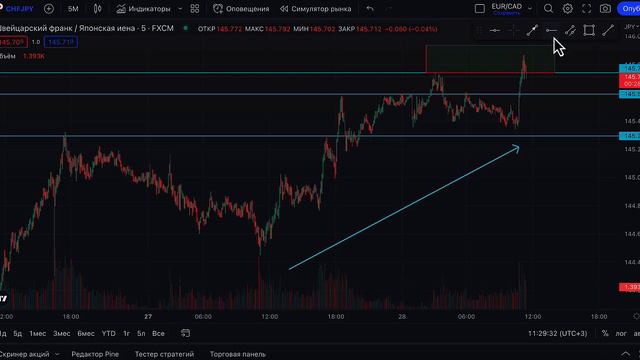The image size is (640, 360).
Task: Select the trend line tool with endpoints
Action: [x=532, y=30]
